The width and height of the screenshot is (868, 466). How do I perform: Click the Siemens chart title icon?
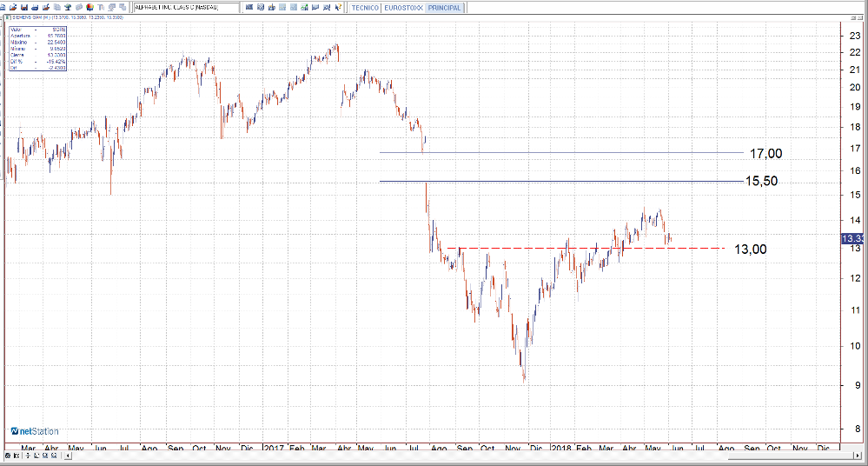[x=8, y=17]
